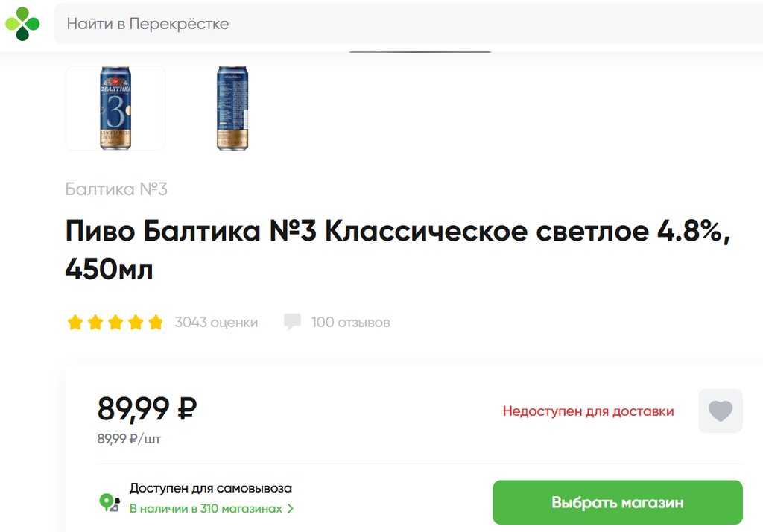This screenshot has width=763, height=532.
Task: Open the 'Балтика №3' brand link
Action: coord(116,189)
